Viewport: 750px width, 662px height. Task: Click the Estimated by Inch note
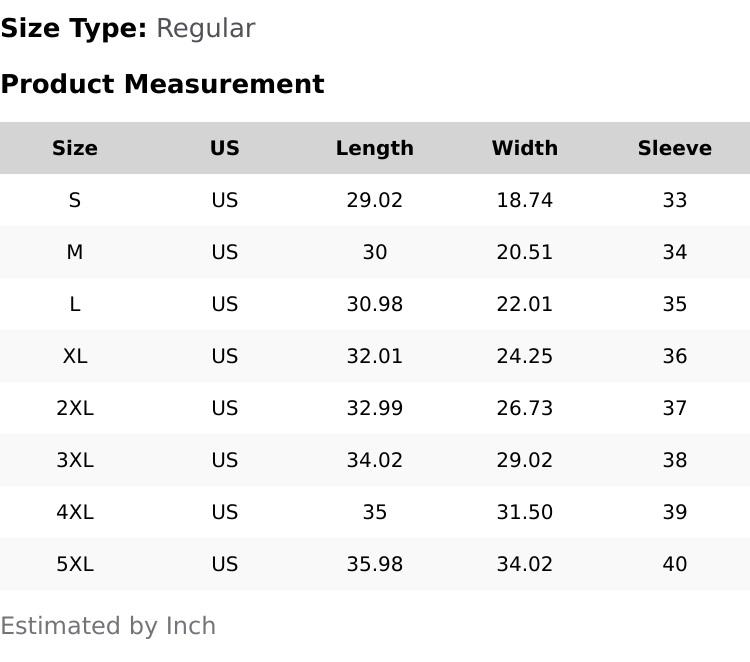coord(108,626)
